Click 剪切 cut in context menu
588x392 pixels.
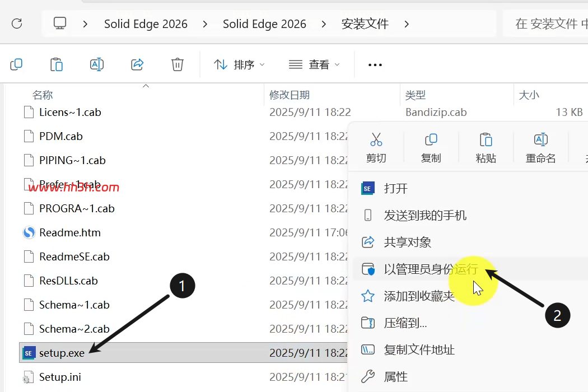pos(376,148)
